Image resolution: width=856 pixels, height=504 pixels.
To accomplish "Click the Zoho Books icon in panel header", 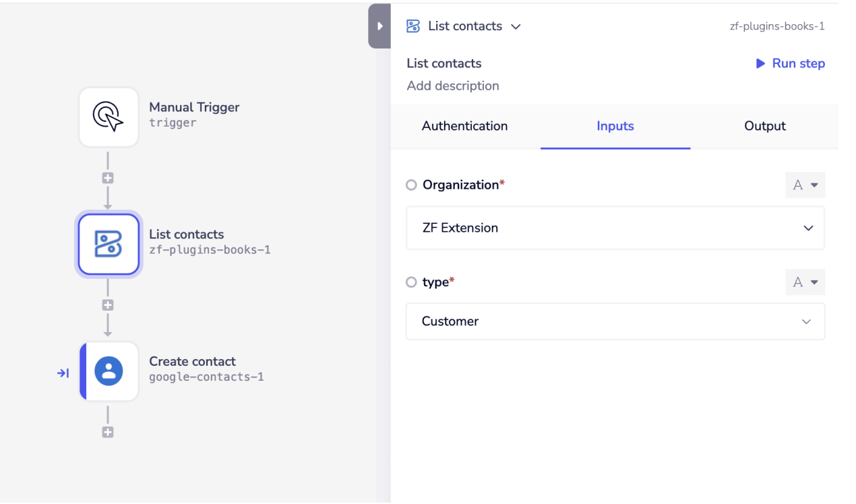I will 413,26.
